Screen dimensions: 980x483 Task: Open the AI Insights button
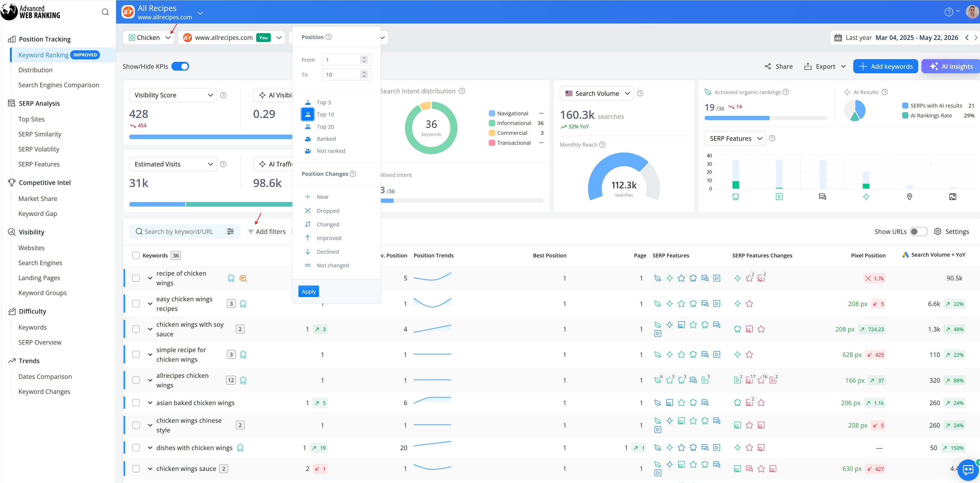951,66
